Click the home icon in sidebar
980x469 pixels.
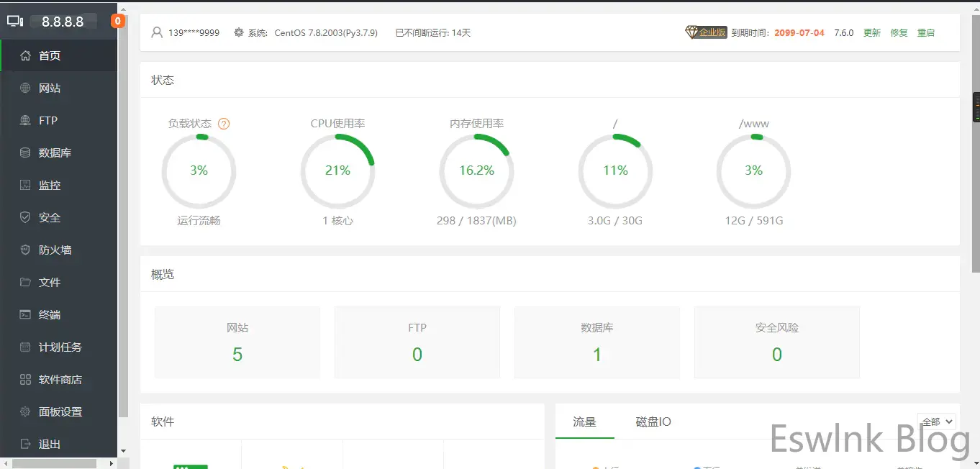(25, 55)
